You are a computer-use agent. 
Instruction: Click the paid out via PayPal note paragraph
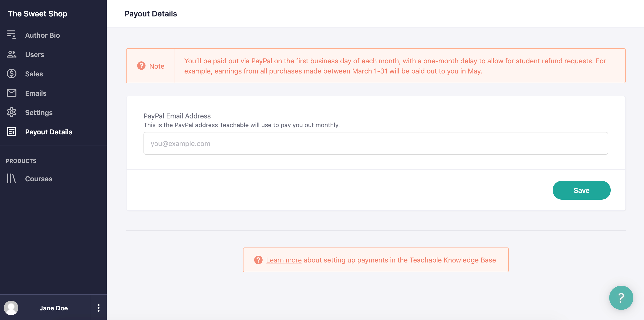[395, 66]
